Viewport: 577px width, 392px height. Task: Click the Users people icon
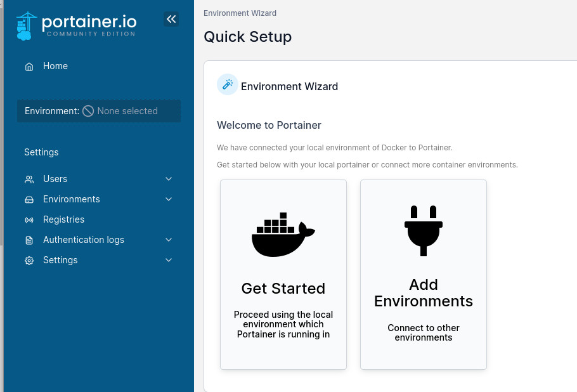coord(29,180)
